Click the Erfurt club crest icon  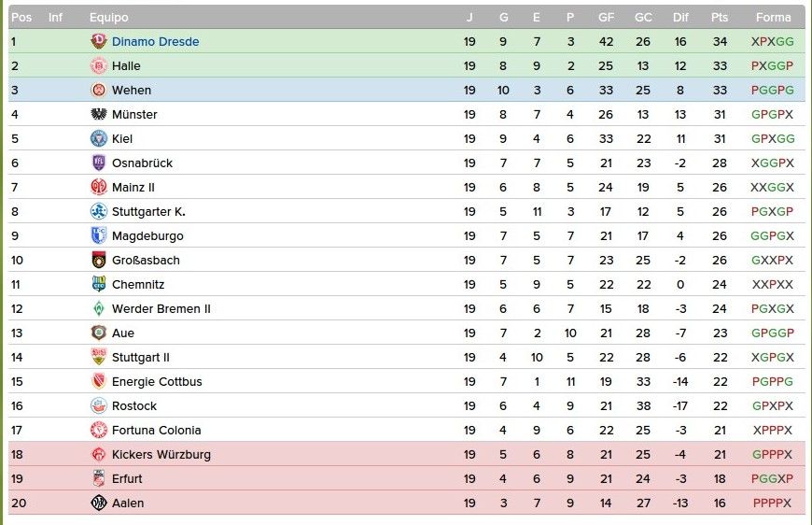[98, 478]
